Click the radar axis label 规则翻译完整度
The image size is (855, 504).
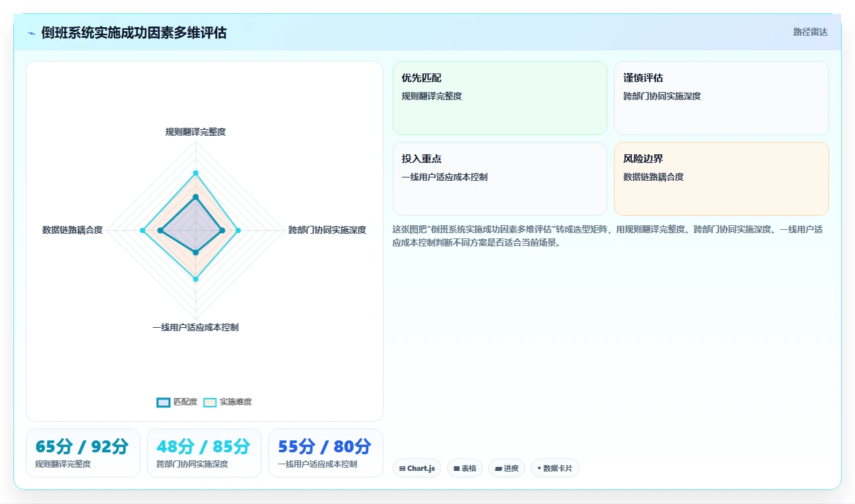(x=195, y=132)
